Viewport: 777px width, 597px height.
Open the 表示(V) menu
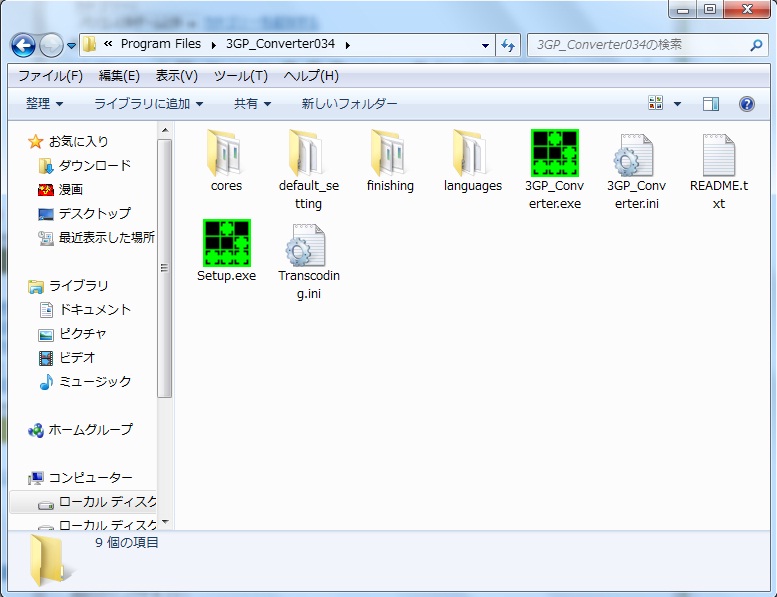176,76
